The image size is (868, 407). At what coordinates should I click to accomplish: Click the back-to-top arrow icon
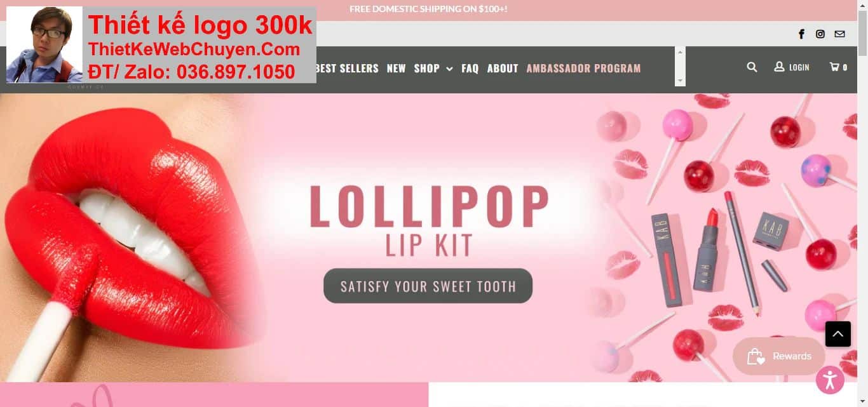click(837, 334)
